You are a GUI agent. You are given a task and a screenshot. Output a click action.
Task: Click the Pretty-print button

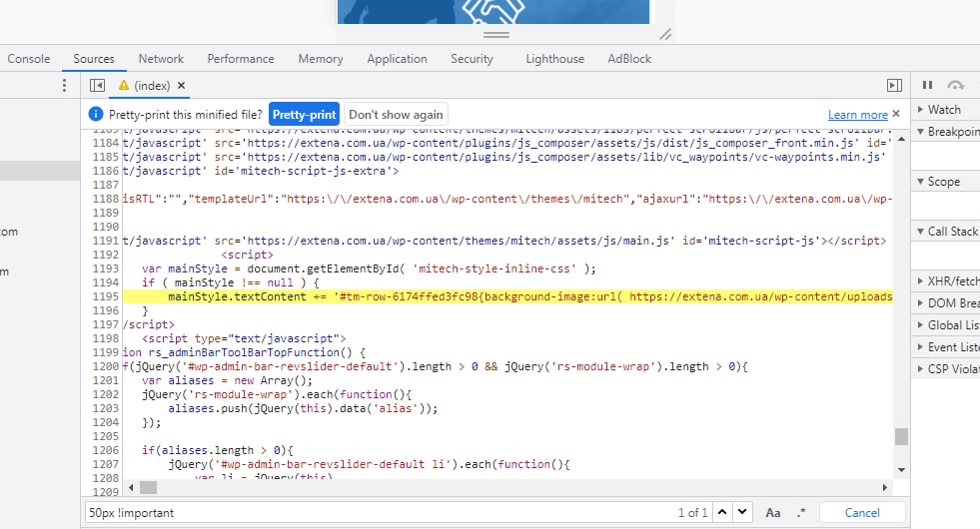(305, 115)
